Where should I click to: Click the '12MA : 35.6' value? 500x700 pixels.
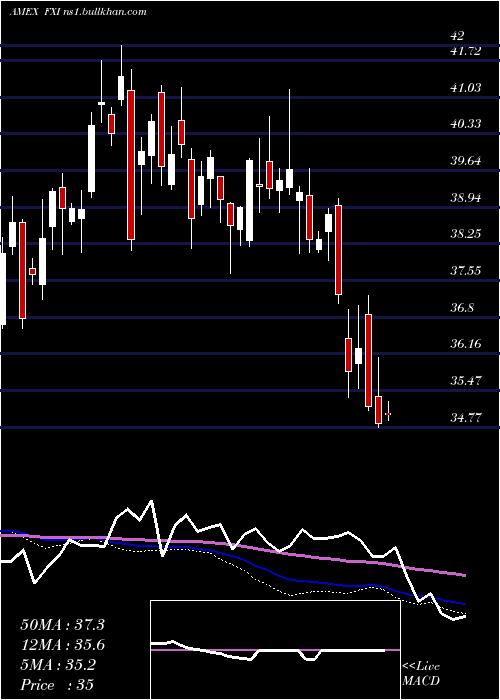point(62,645)
